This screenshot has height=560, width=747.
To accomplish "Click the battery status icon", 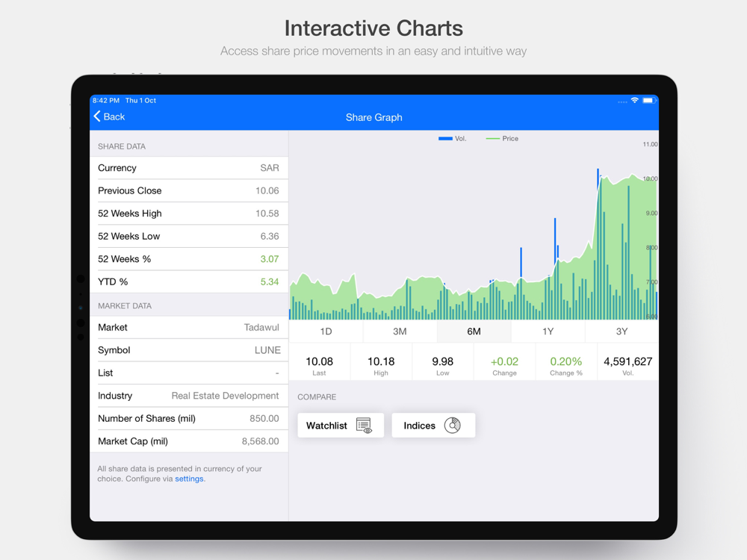I will pos(649,101).
